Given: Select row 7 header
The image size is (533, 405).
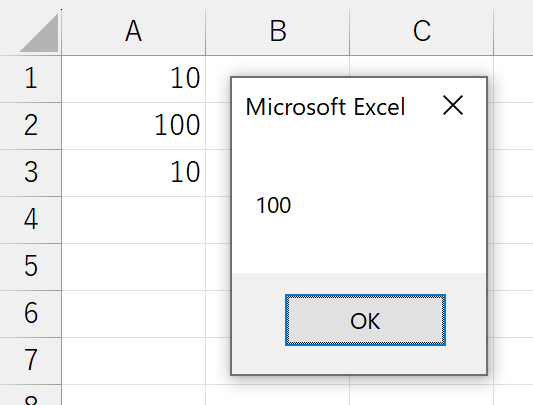Looking at the screenshot, I should tap(31, 361).
